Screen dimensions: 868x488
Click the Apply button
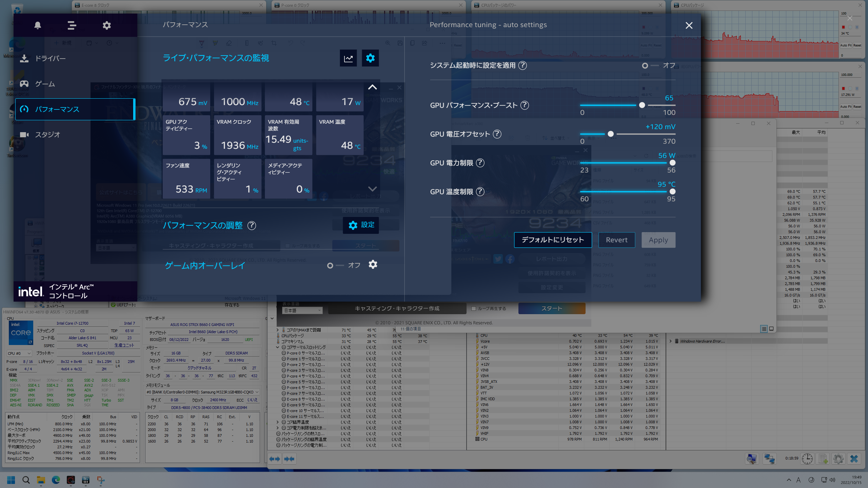(x=658, y=240)
